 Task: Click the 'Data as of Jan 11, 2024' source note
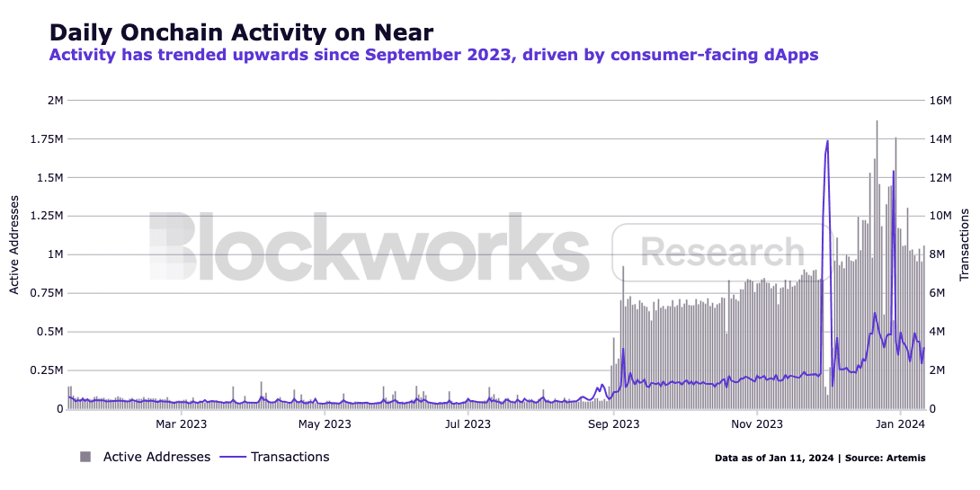[820, 459]
